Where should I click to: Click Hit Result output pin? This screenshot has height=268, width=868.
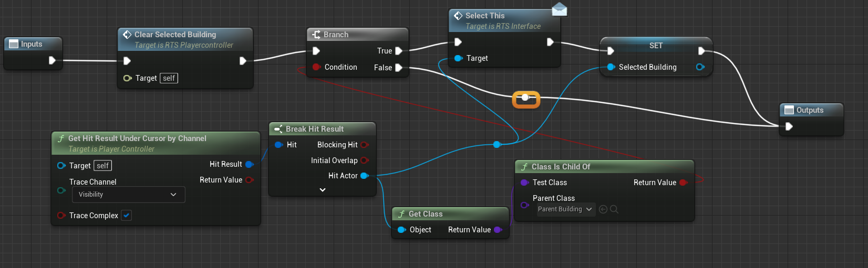point(250,164)
